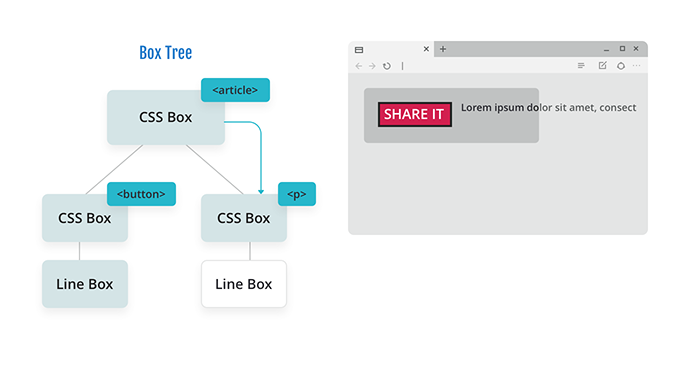Click the tab page icon

coord(359,50)
